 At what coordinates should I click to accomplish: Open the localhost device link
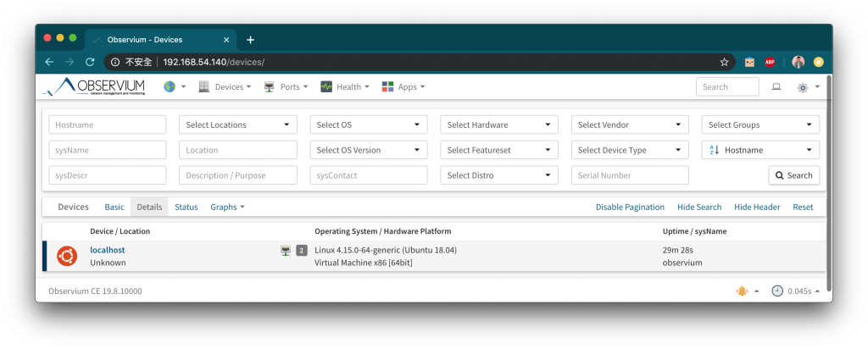coord(108,250)
